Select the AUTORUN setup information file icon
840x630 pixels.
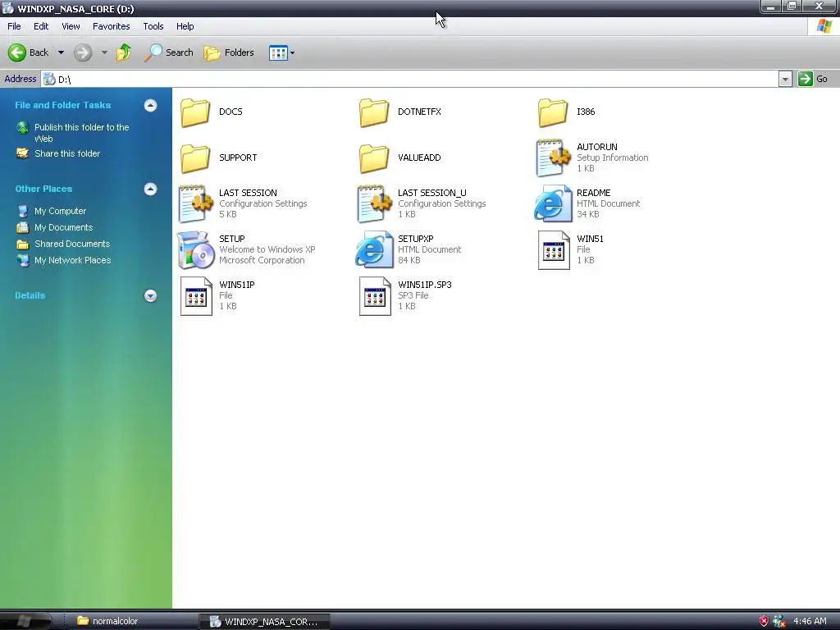[553, 157]
